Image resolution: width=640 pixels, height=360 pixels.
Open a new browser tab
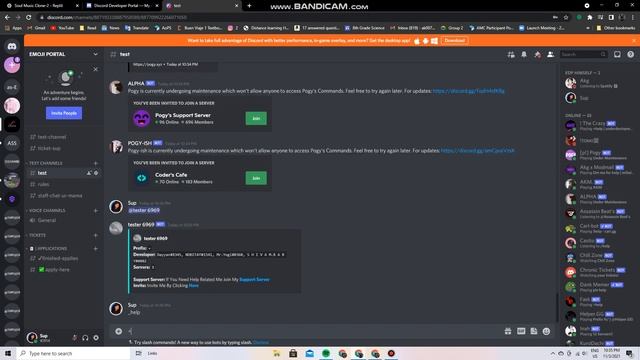point(249,6)
